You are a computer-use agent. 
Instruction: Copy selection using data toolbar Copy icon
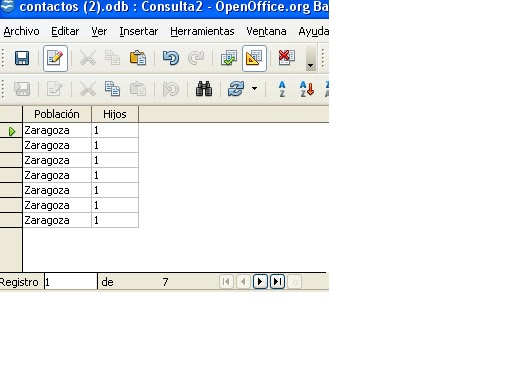113,89
